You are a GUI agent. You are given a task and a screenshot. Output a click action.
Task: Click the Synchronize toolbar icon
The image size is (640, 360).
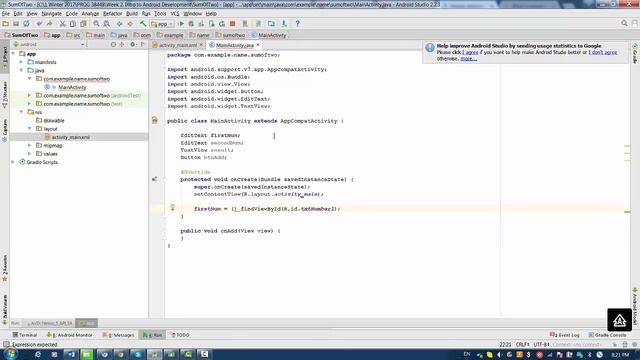click(26, 24)
